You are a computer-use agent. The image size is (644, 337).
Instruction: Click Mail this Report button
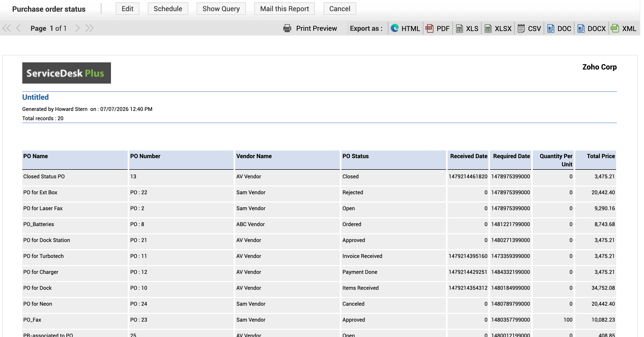coord(284,9)
